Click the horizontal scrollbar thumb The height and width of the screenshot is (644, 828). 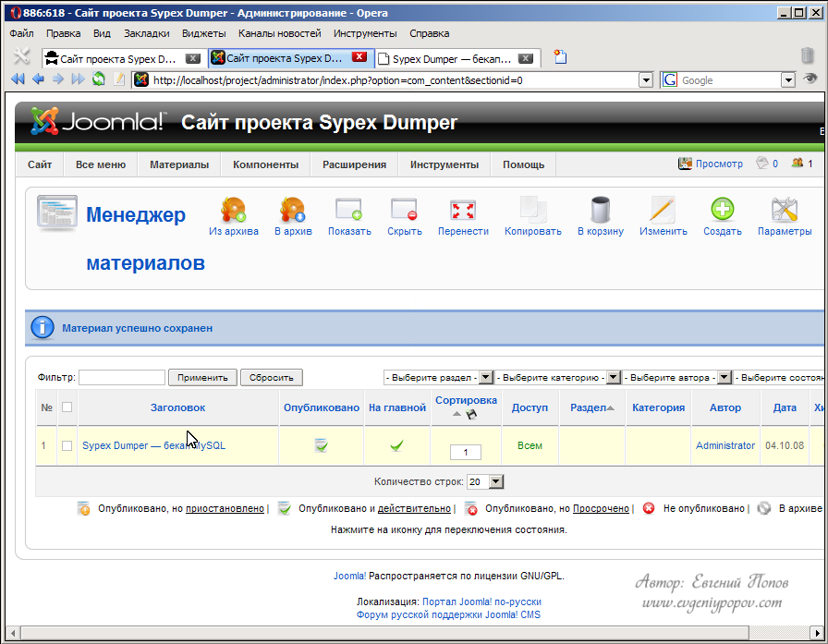384,632
